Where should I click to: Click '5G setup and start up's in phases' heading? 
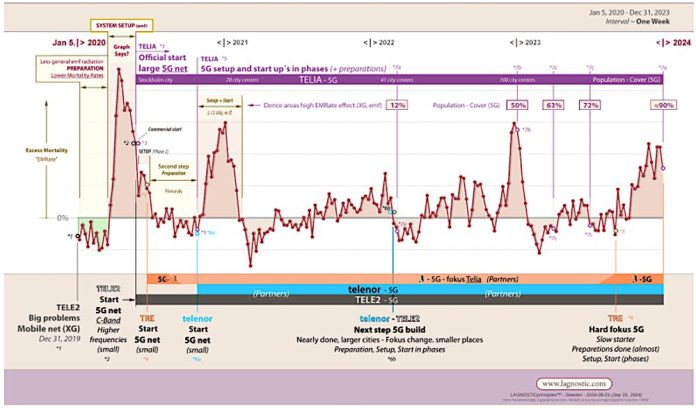coord(264,69)
